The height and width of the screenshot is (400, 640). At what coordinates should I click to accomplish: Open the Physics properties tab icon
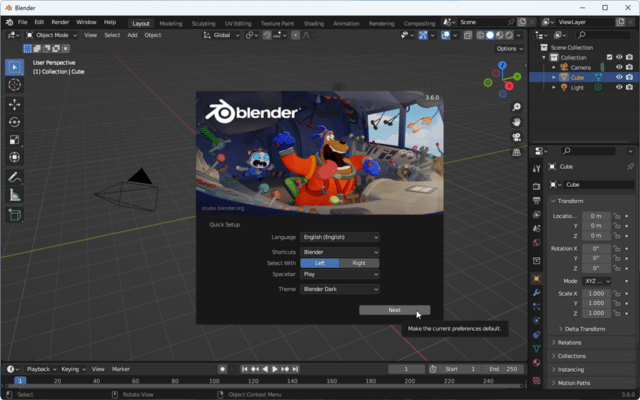click(537, 321)
